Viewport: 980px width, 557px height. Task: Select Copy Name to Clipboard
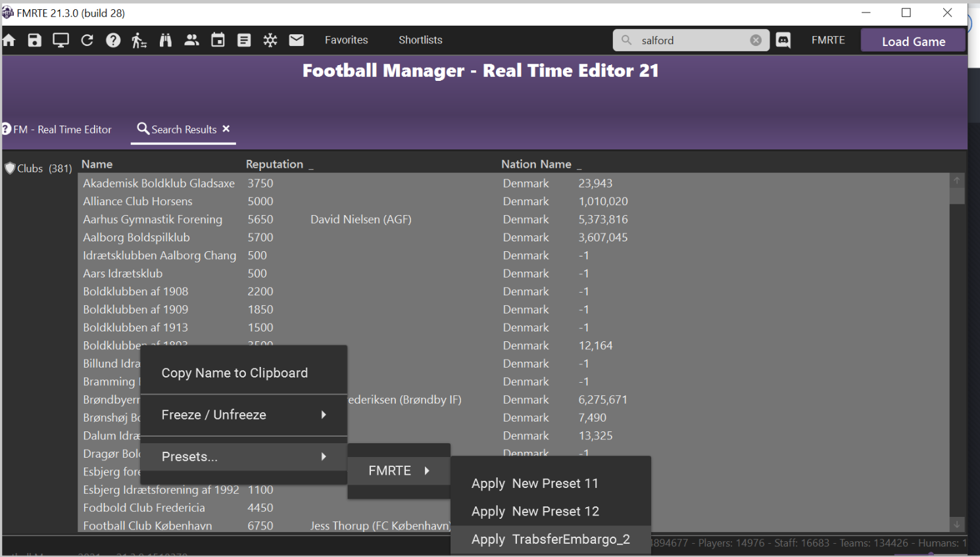(244, 373)
